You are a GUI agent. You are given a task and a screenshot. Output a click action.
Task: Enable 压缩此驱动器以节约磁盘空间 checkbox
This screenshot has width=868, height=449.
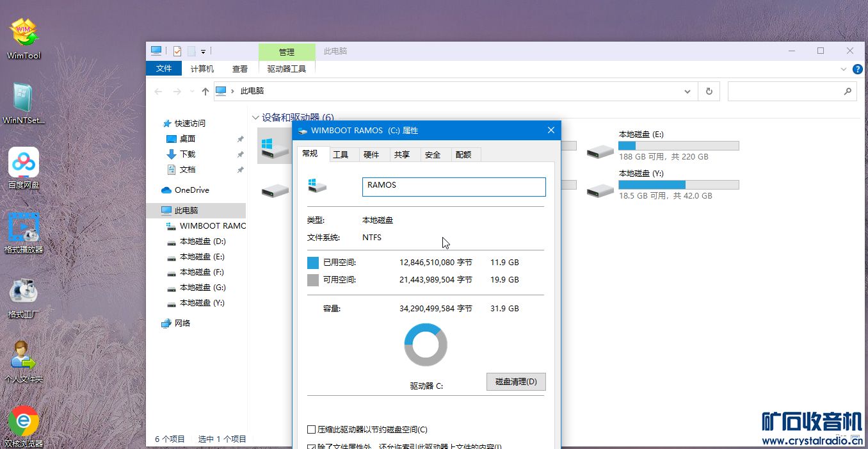312,430
